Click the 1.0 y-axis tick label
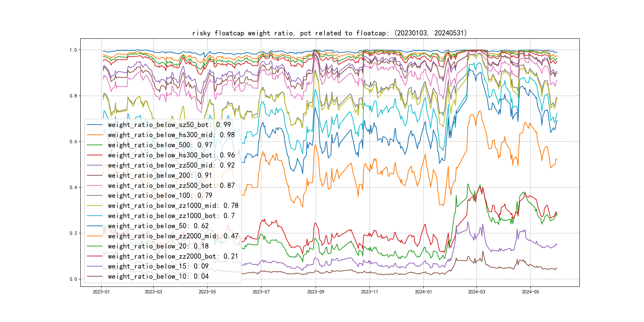The height and width of the screenshot is (322, 644). point(73,50)
